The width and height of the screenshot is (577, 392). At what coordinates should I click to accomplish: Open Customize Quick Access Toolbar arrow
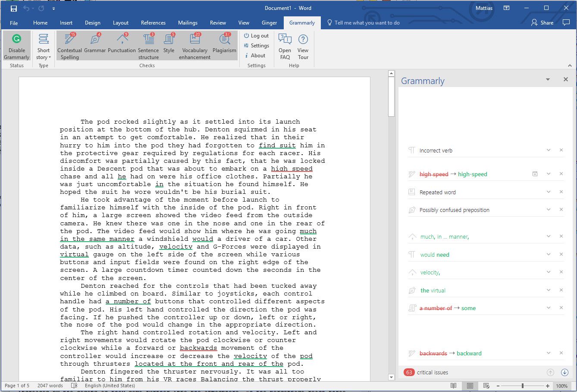(x=53, y=8)
